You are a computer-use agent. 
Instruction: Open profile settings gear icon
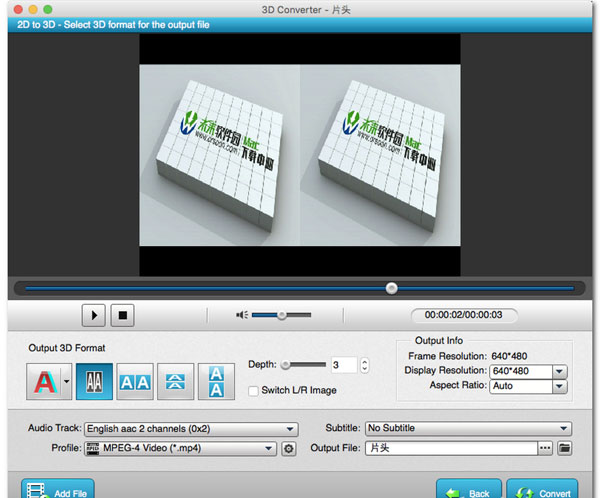289,449
